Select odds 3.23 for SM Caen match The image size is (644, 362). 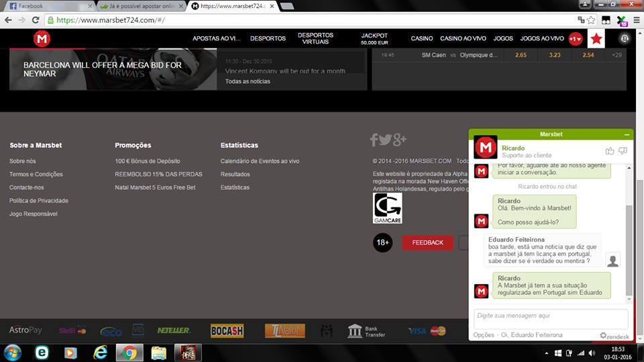coord(555,55)
